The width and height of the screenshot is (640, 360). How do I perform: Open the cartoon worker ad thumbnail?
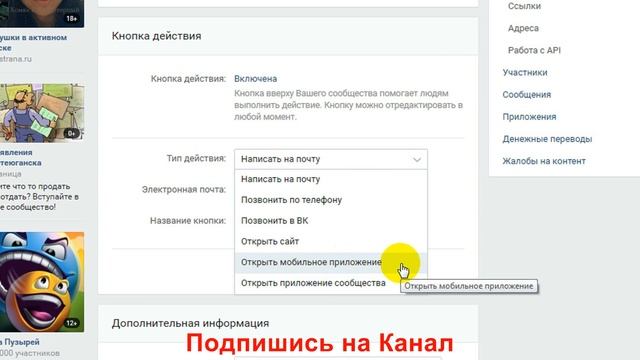click(x=42, y=113)
